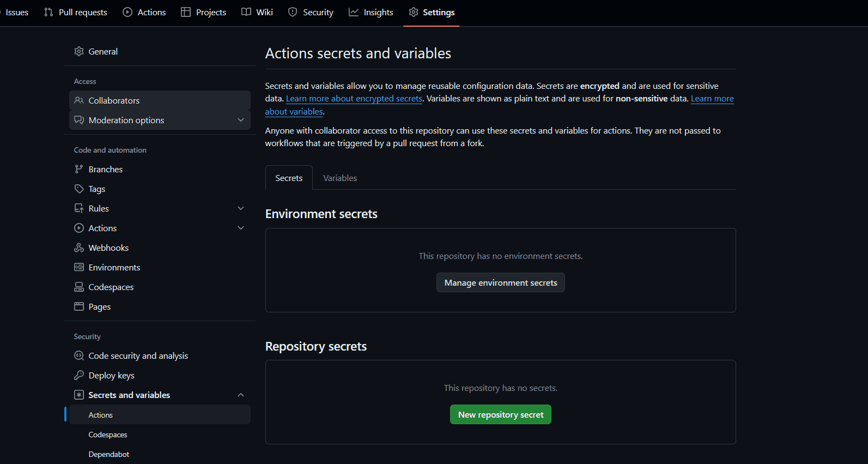Expand the Rules section chevron
868x464 pixels.
click(241, 208)
